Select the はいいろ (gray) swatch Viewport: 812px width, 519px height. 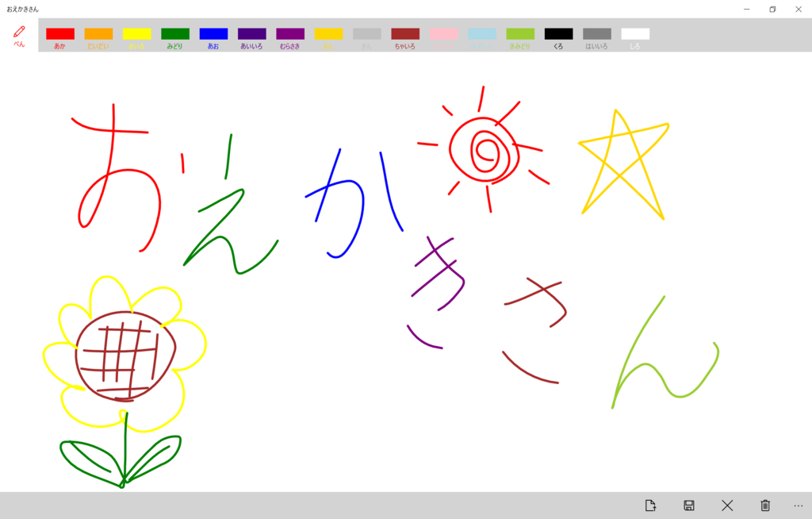pyautogui.click(x=597, y=35)
